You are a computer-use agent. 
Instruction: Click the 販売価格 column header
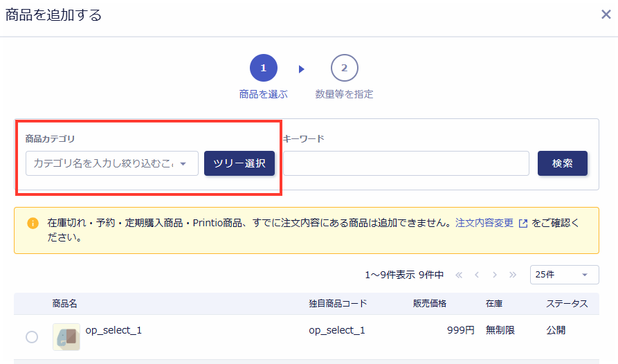point(430,304)
